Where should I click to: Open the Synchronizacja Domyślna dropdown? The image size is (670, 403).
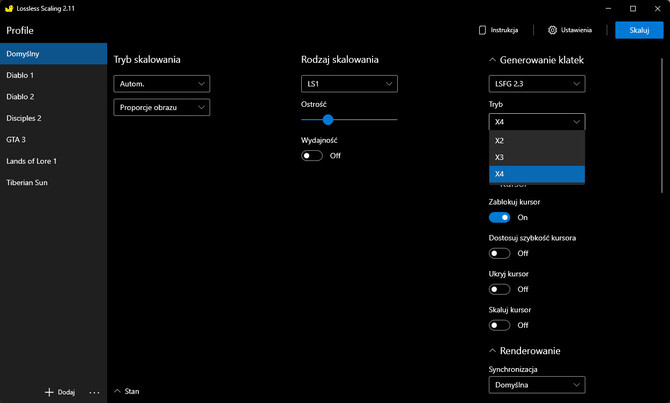click(537, 385)
